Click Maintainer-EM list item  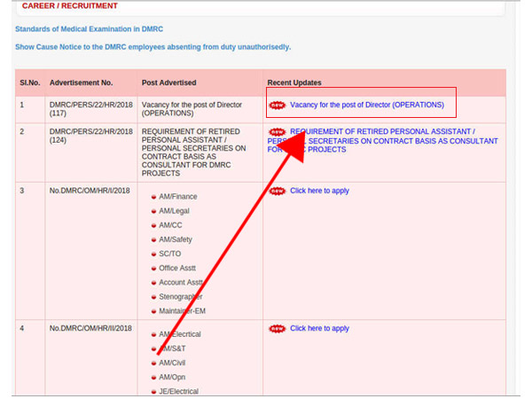click(182, 311)
